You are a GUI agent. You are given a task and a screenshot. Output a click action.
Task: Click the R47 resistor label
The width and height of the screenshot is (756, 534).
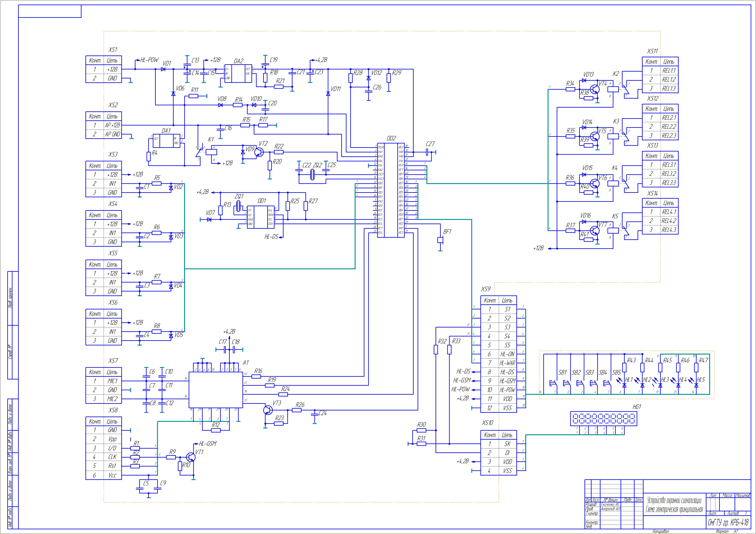click(x=703, y=360)
